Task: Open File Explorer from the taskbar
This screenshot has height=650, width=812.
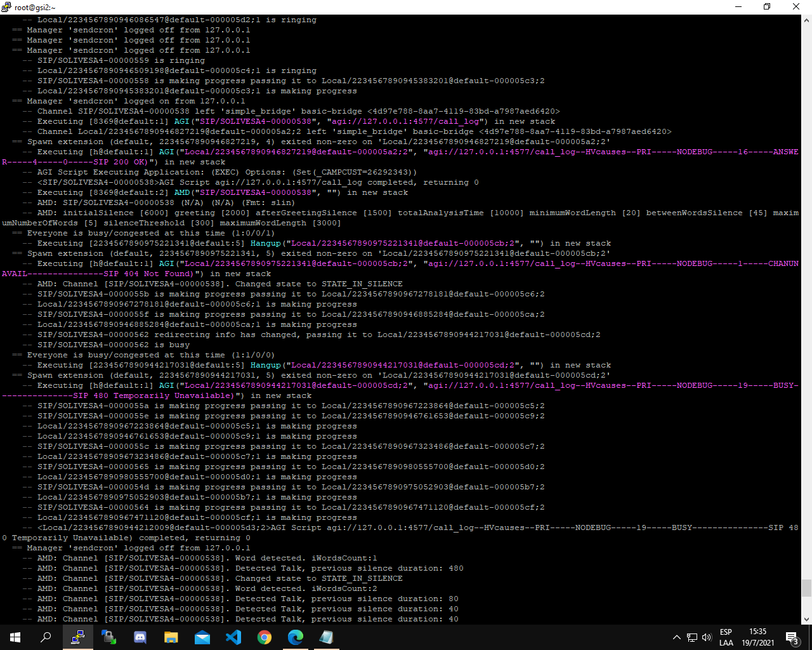Action: (x=171, y=637)
